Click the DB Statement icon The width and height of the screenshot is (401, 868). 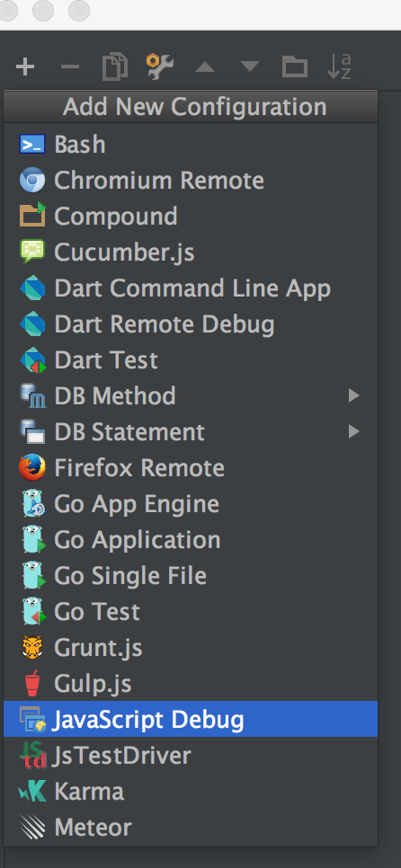(x=32, y=432)
